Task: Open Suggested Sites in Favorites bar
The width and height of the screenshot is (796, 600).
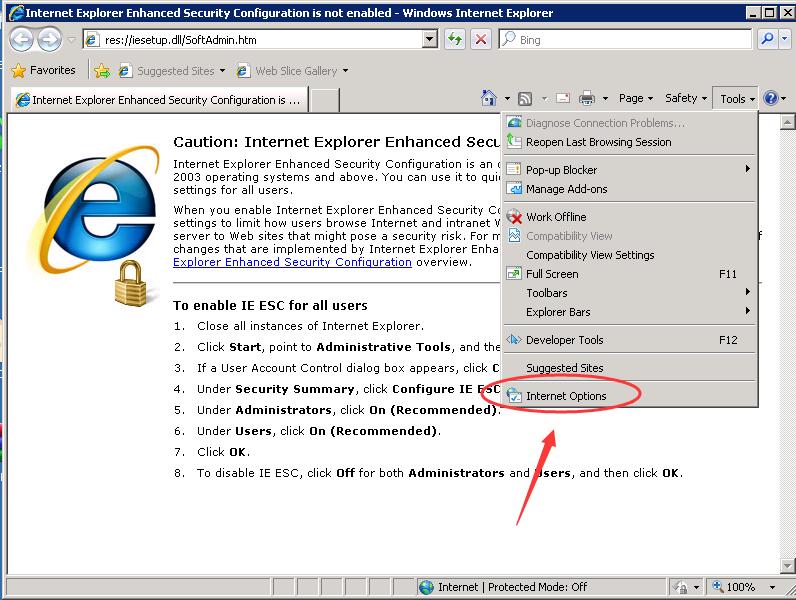Action: coord(172,71)
